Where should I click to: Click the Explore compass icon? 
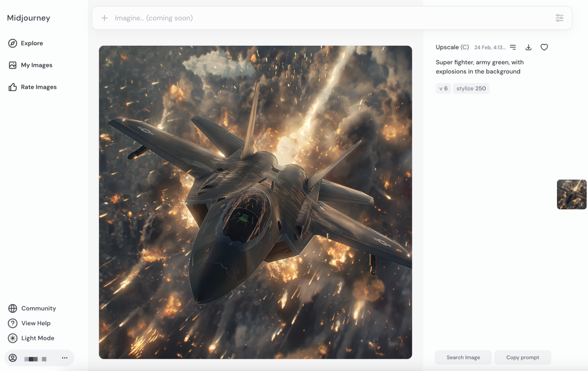(13, 43)
